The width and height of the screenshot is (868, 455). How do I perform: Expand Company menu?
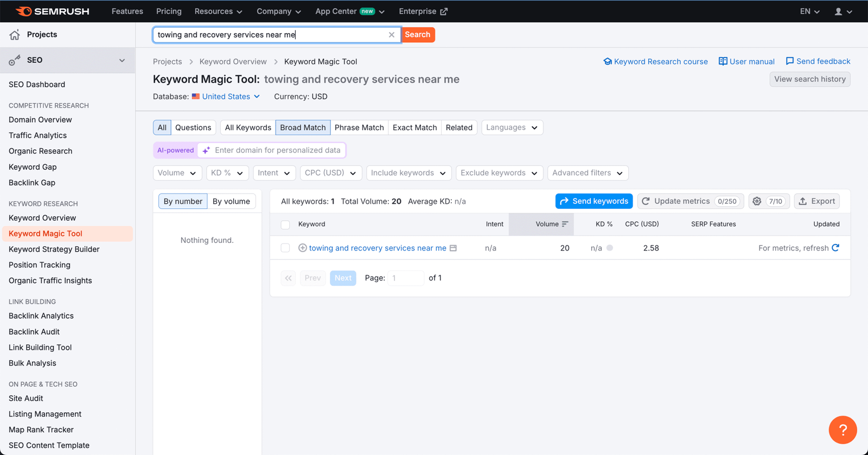tap(279, 11)
